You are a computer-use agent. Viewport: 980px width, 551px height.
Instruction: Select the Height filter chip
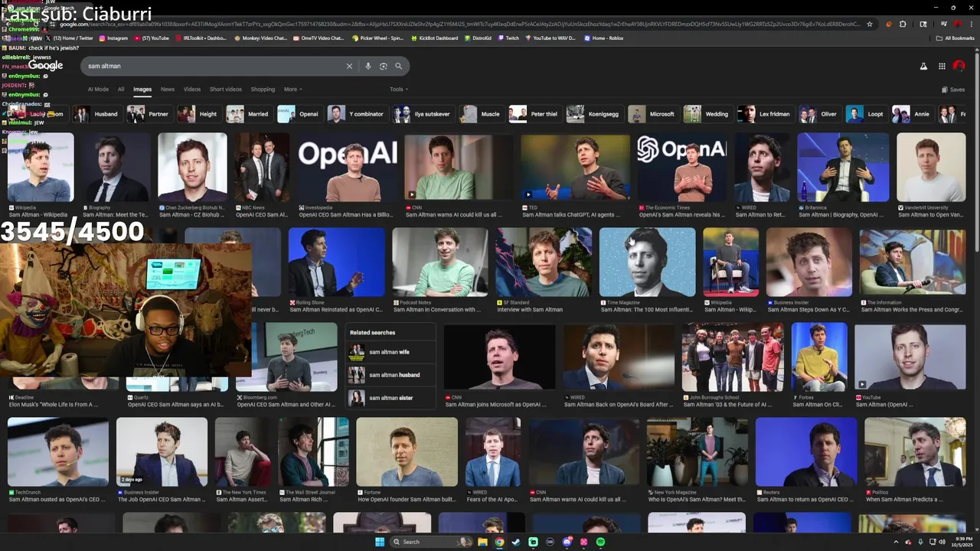(x=198, y=114)
